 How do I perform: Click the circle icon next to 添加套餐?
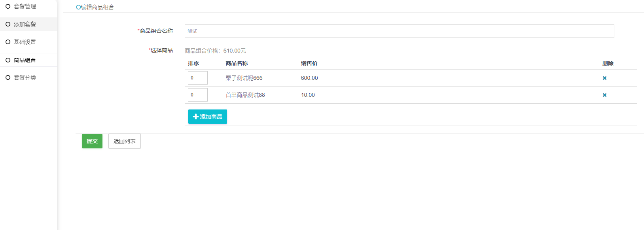[8, 24]
